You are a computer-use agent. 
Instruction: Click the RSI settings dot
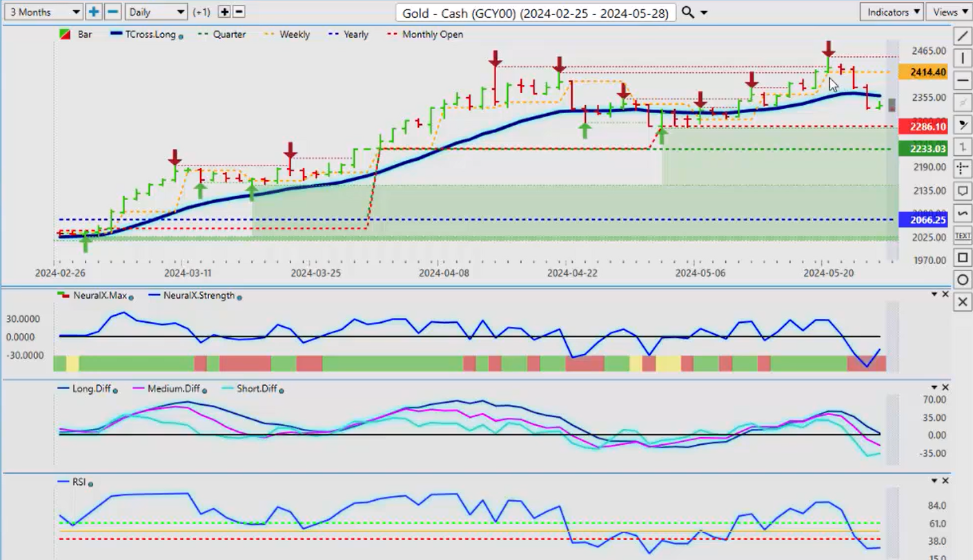tap(90, 484)
